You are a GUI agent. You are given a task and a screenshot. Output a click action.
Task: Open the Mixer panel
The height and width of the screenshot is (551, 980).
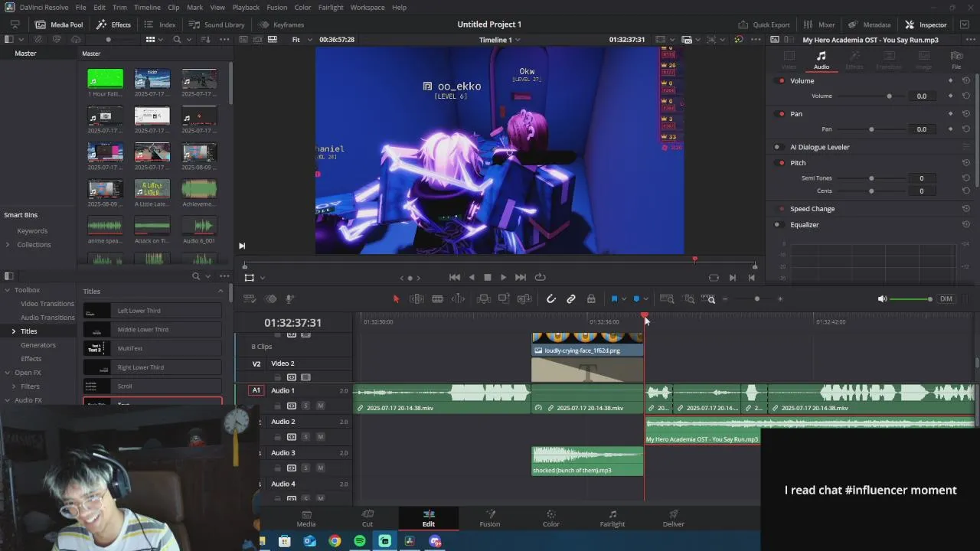[818, 24]
